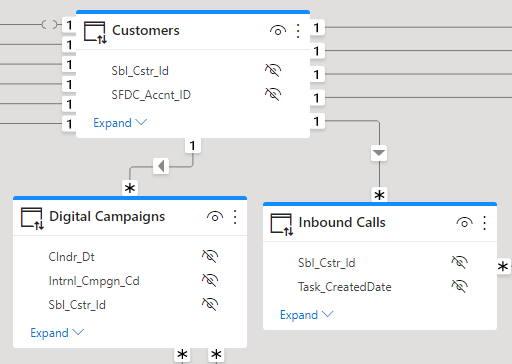This screenshot has height=364, width=512.
Task: Expand the Digital Campaigns table fields
Action: pos(57,333)
